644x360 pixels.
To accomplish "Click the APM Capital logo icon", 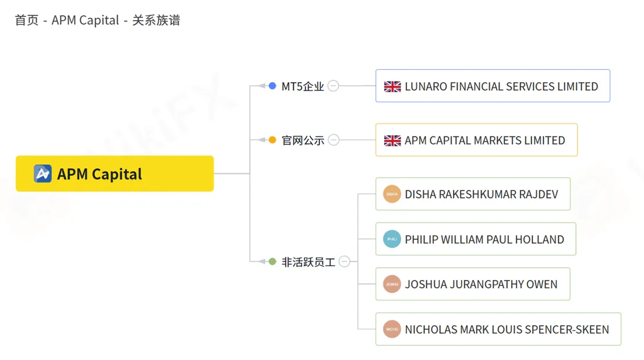I will tap(43, 174).
